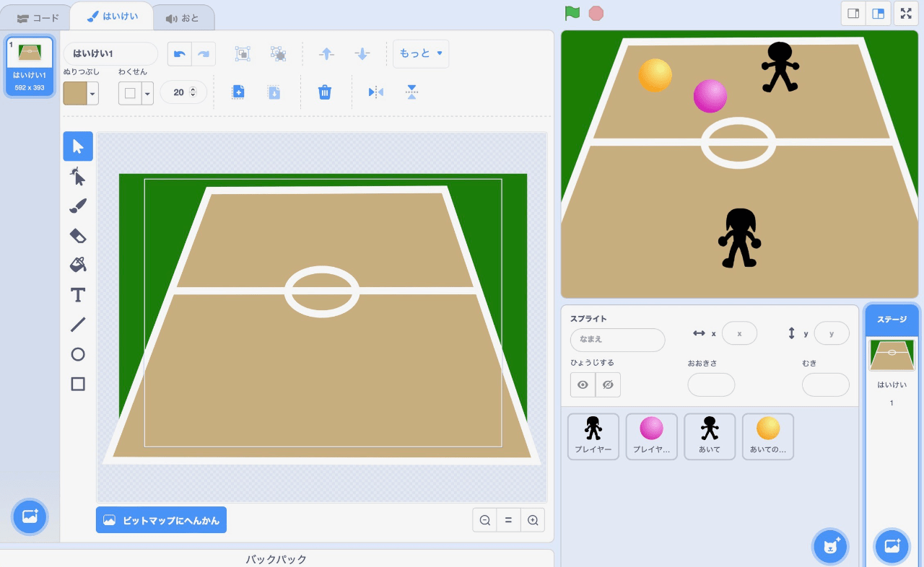Select the プレイヤー sprite thumbnail
924x567 pixels.
click(x=593, y=436)
